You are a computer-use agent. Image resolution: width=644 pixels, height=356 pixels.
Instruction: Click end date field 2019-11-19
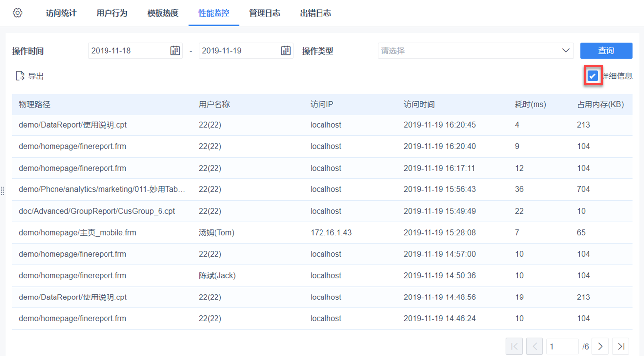(x=246, y=50)
